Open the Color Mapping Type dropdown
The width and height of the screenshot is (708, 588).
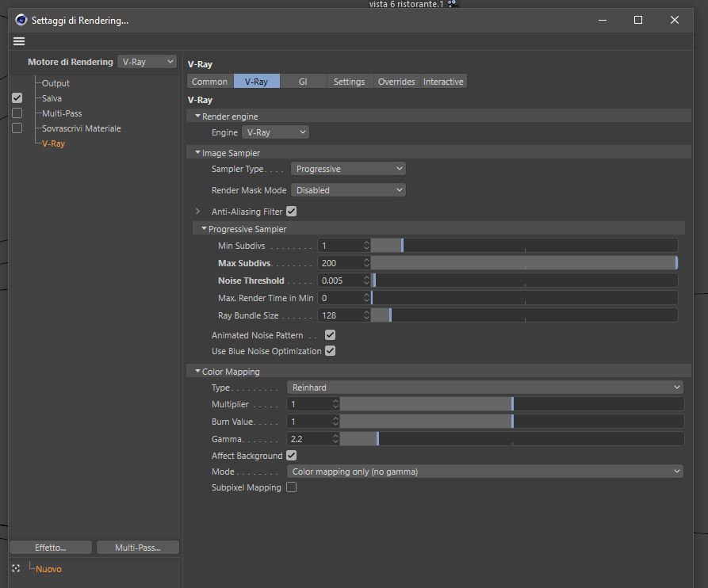(x=485, y=388)
